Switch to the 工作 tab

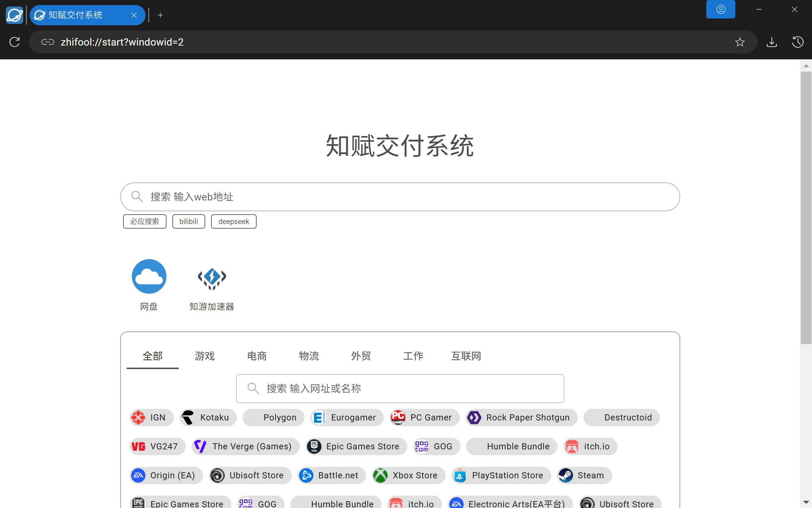tap(413, 356)
